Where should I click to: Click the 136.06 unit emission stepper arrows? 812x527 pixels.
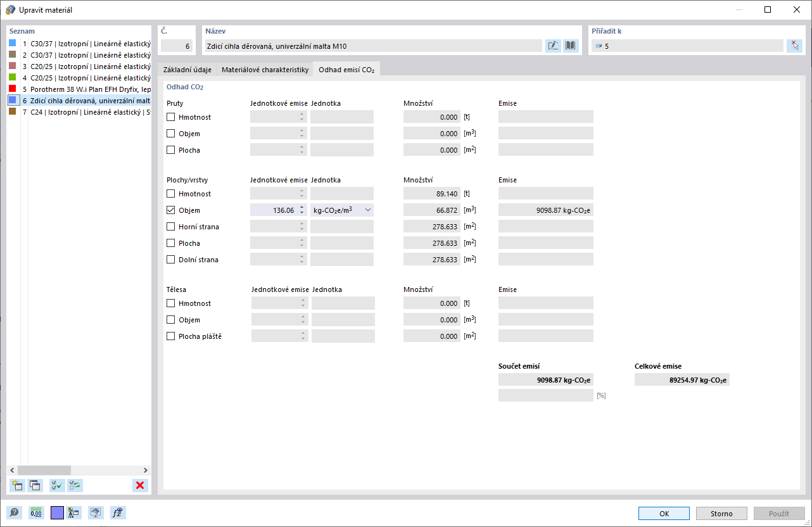coord(302,210)
